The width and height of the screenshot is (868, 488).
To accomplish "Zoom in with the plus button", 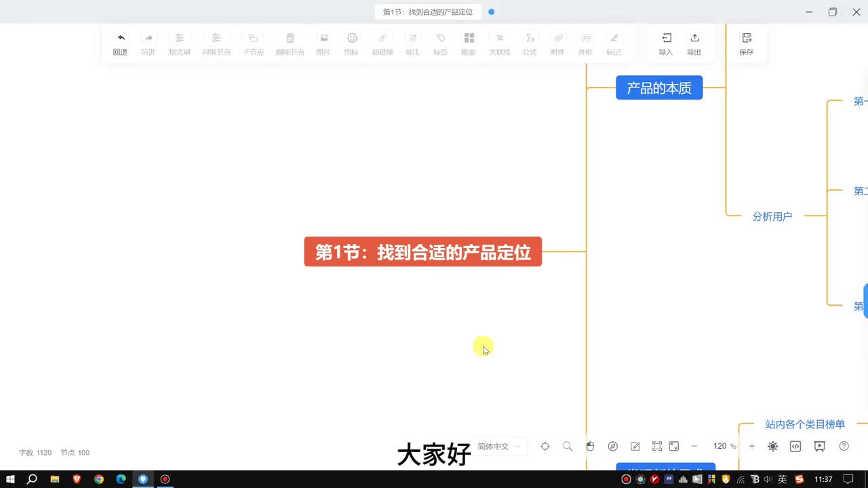I will pos(752,446).
